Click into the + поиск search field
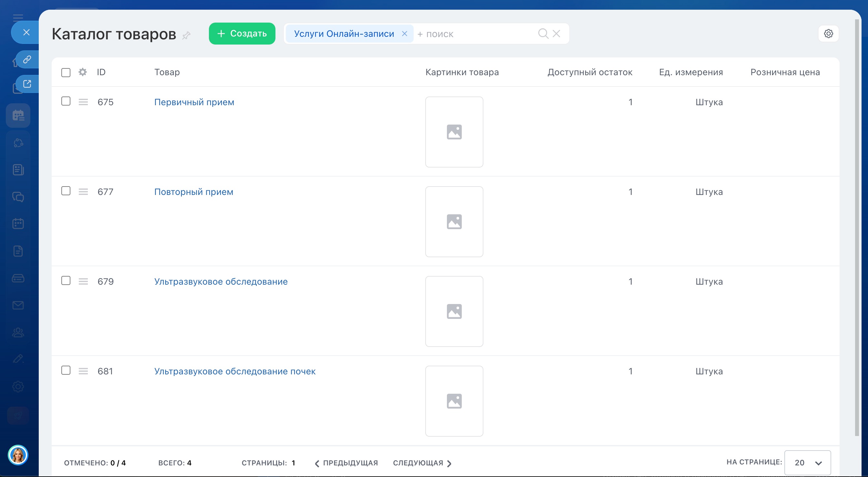Screen dimensions: 868x477 (475, 34)
